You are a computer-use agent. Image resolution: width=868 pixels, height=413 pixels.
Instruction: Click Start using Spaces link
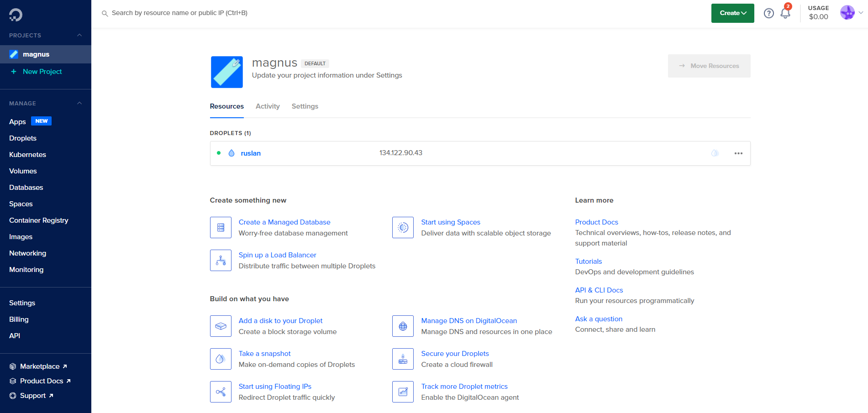(451, 222)
